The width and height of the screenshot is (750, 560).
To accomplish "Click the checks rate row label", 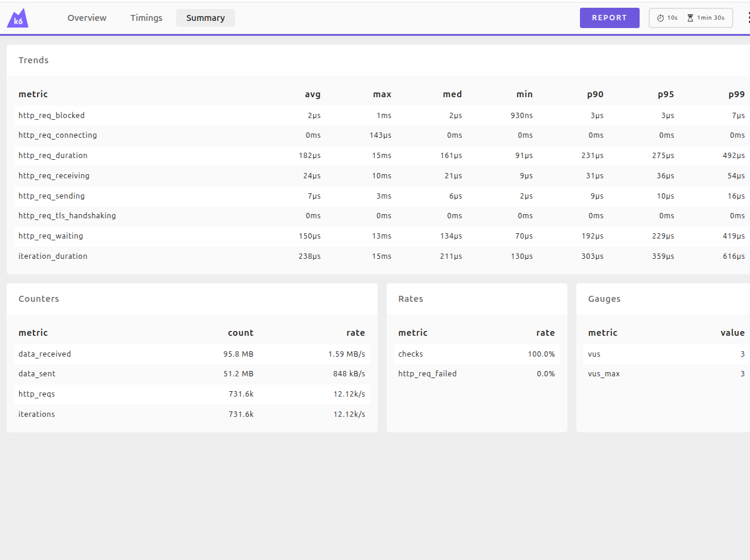I will [x=411, y=354].
